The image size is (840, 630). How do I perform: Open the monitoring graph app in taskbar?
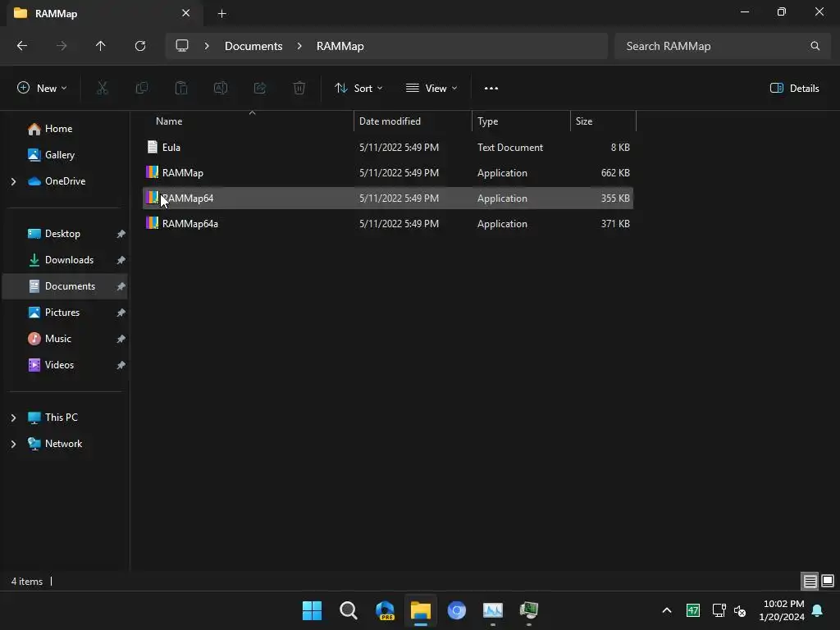tap(492, 610)
